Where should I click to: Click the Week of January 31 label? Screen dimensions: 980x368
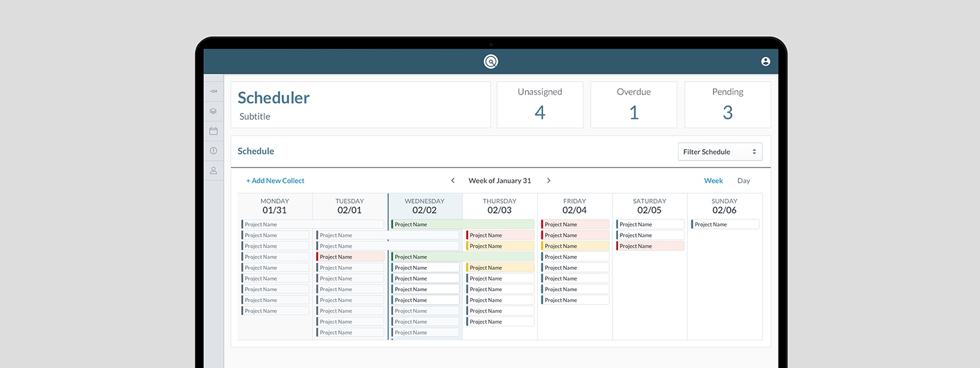500,180
